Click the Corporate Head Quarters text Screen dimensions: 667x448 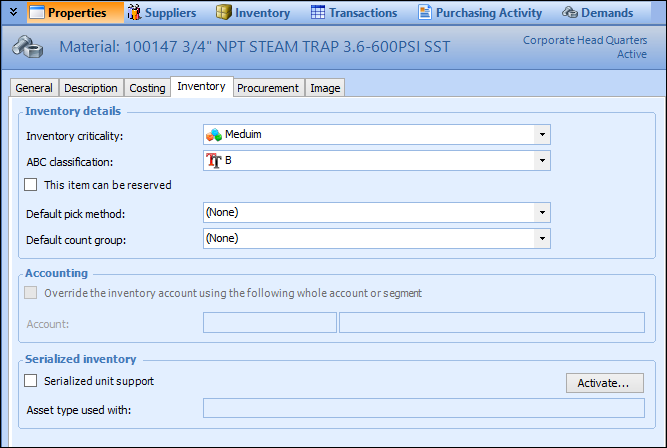(585, 40)
